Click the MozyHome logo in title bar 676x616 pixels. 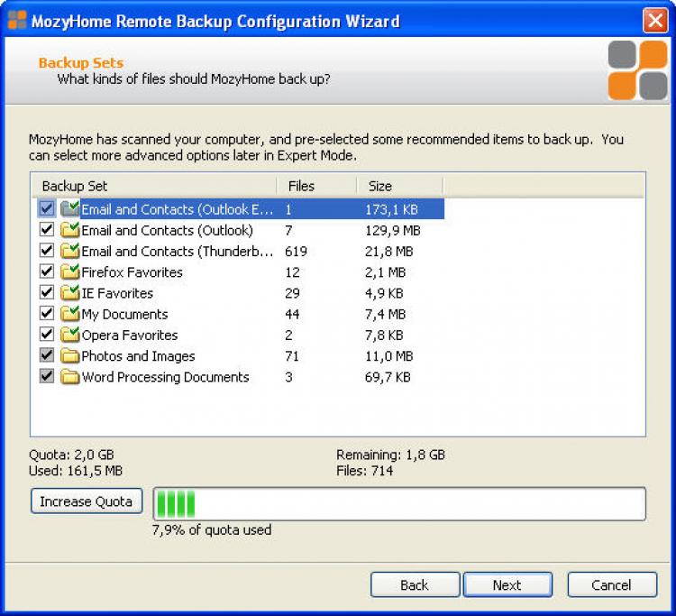(17, 21)
